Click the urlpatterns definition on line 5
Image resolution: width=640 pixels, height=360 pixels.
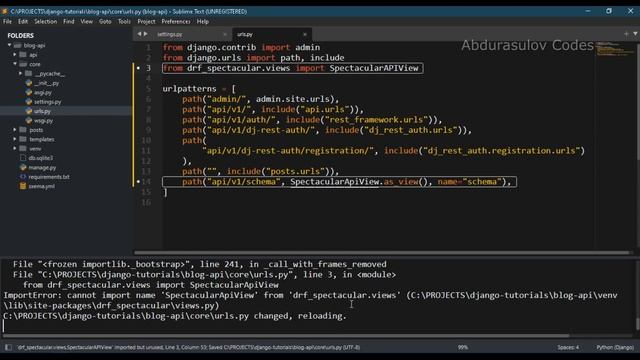pyautogui.click(x=199, y=89)
